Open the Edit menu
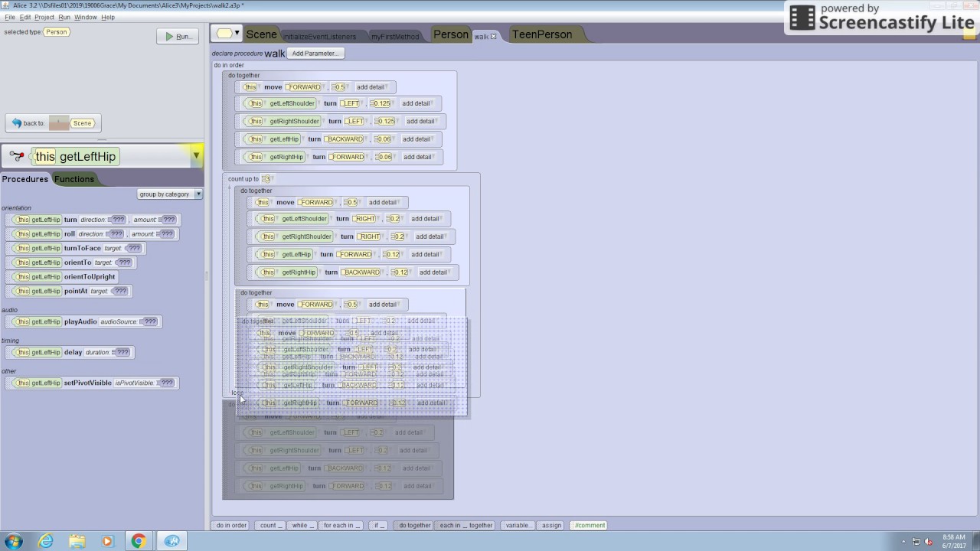The width and height of the screenshot is (980, 551). [x=25, y=17]
